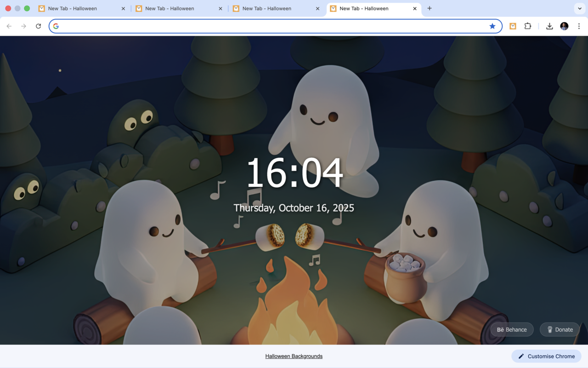Open the Downloads icon in the toolbar

pyautogui.click(x=549, y=26)
